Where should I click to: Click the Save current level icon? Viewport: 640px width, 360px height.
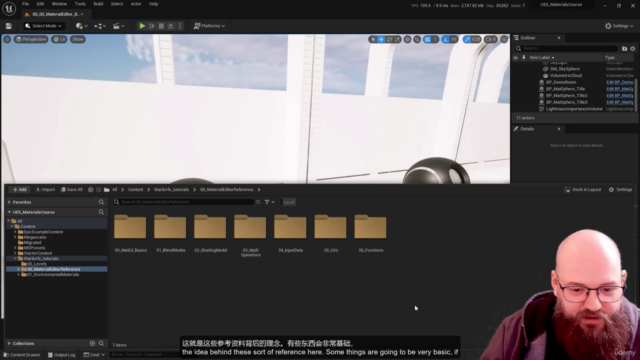[9, 26]
